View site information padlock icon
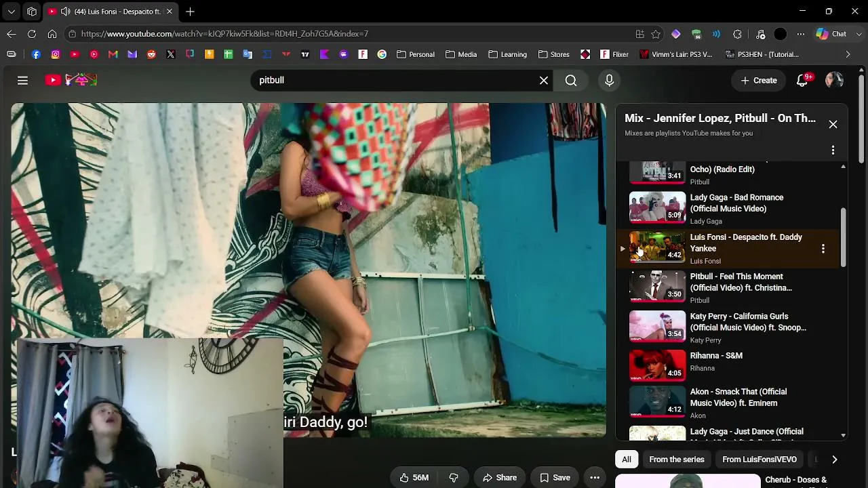The width and height of the screenshot is (868, 488). [72, 34]
